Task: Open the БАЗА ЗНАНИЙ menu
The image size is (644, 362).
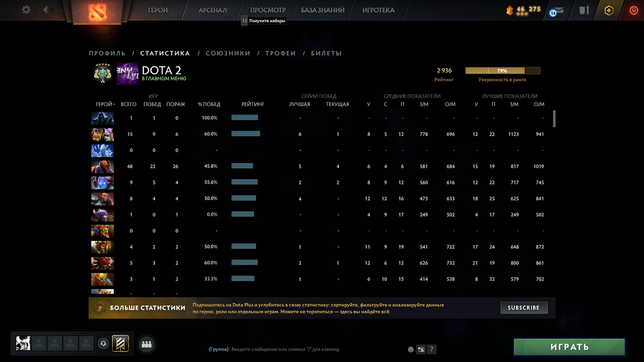Action: point(323,10)
